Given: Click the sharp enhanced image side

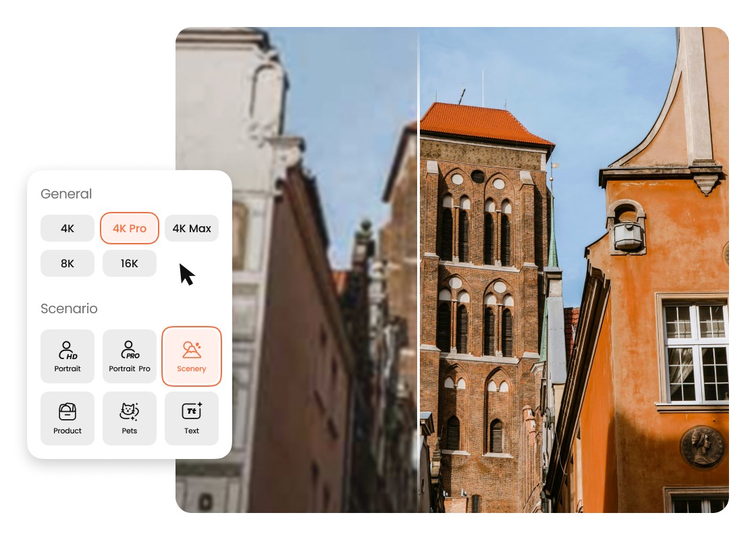Looking at the screenshot, I should coord(574,270).
